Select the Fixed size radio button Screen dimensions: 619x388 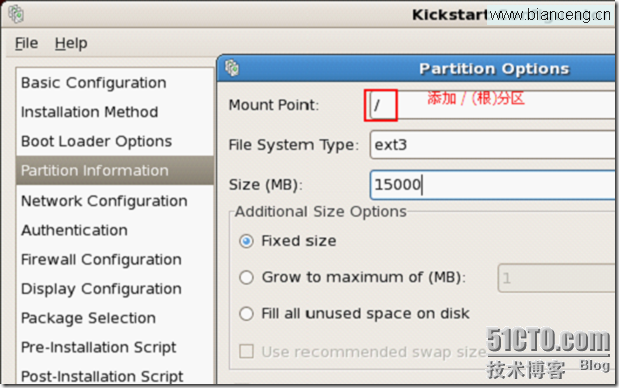(246, 241)
